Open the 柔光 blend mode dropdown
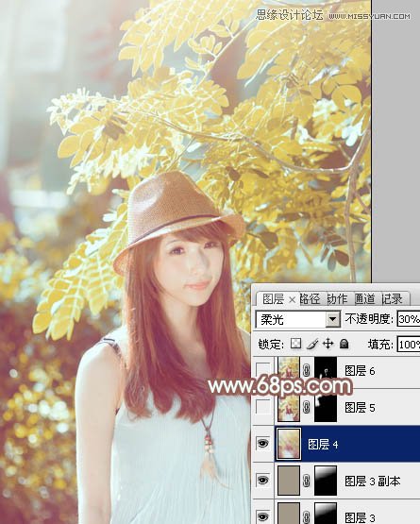420x524 pixels. pos(332,319)
